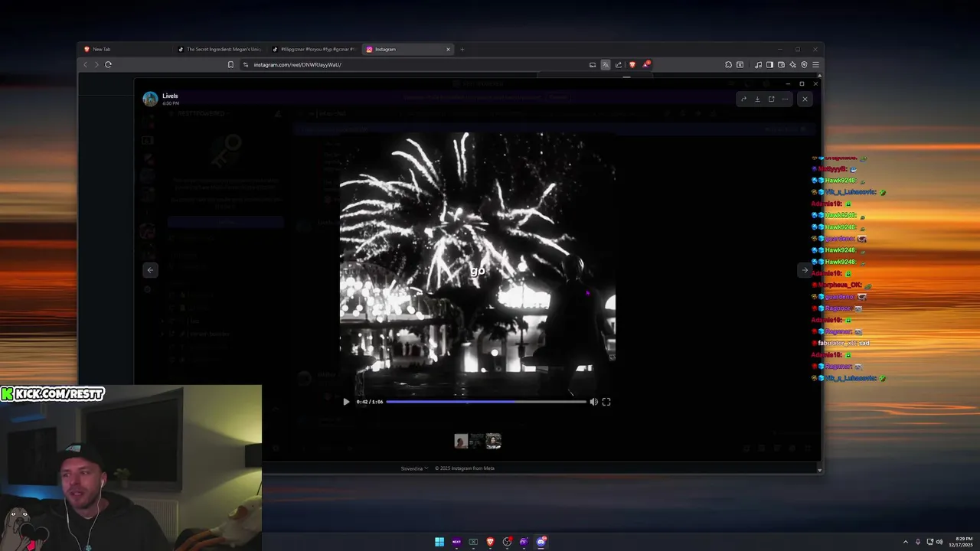Screen dimensions: 980x551
Task: Click the page's vertical scrollbar
Action: pyautogui.click(x=820, y=272)
